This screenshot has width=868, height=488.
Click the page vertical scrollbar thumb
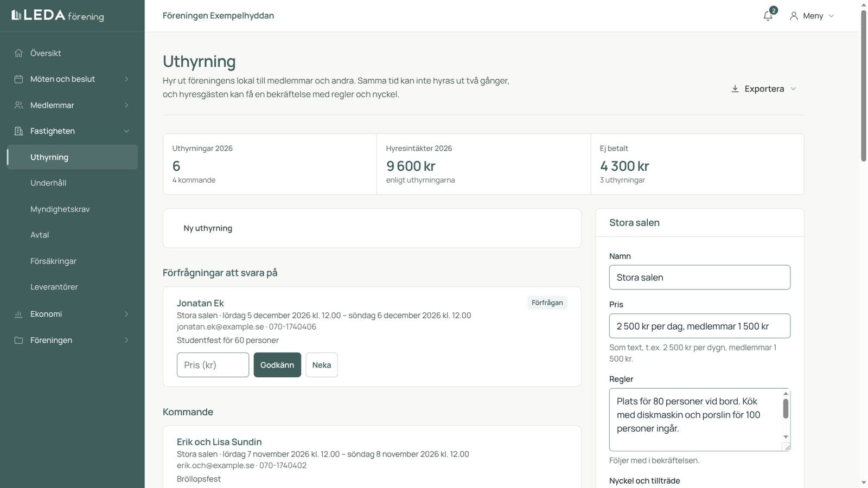(864, 86)
